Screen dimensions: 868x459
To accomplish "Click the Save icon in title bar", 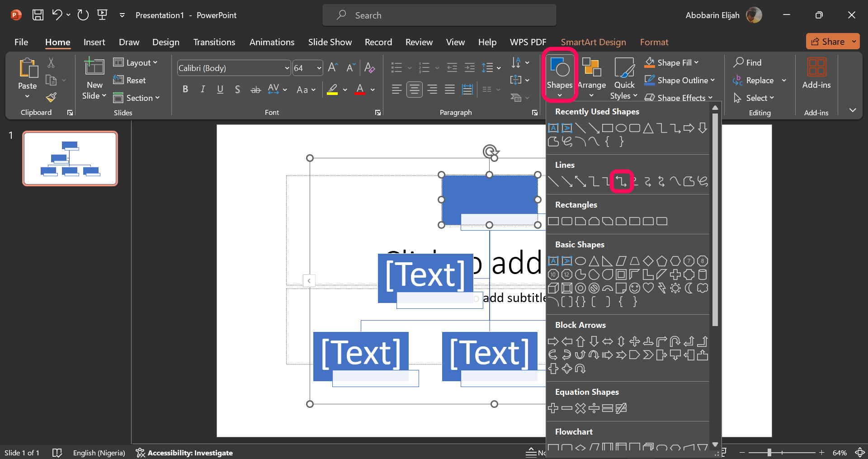I will pyautogui.click(x=38, y=15).
